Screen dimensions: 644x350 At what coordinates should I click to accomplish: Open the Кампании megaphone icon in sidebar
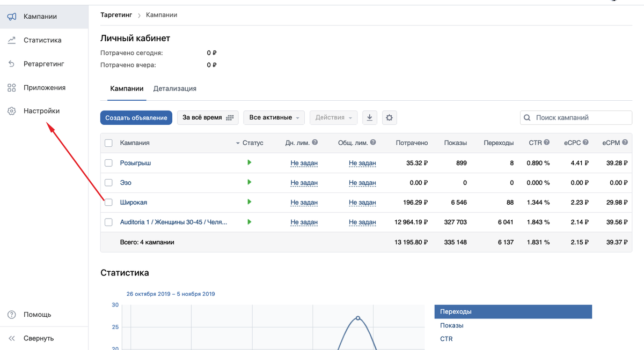[x=11, y=17]
